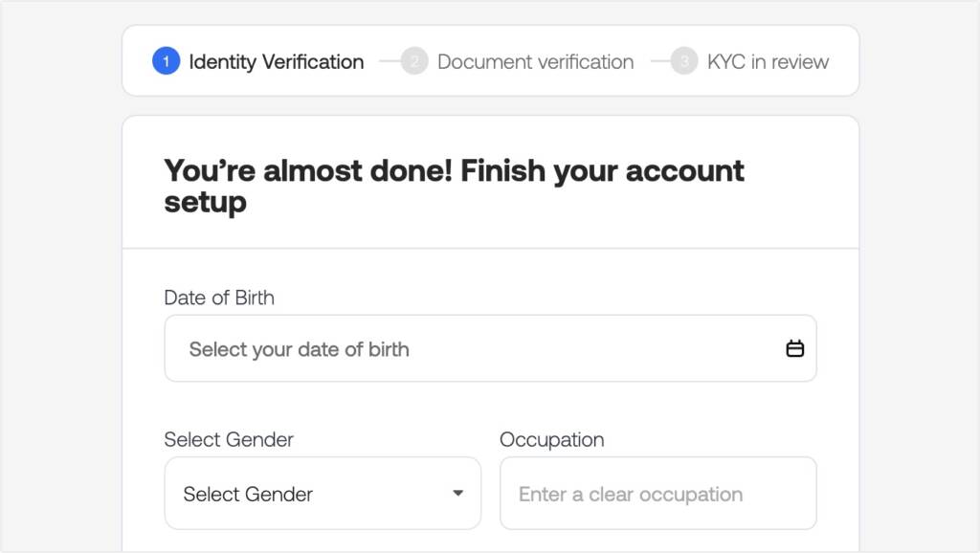Click the Select Gender label above the dropdown
The height and width of the screenshot is (553, 980).
coord(229,439)
